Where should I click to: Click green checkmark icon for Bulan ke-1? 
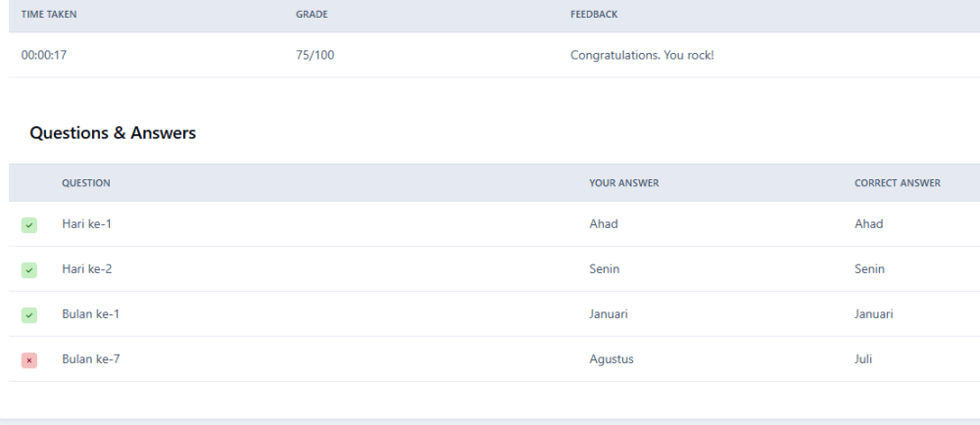point(29,315)
